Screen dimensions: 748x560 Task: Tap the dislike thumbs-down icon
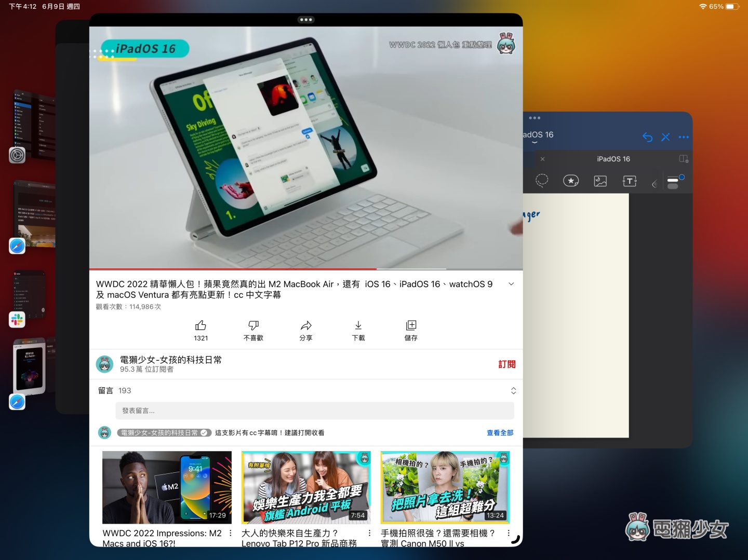(x=253, y=325)
